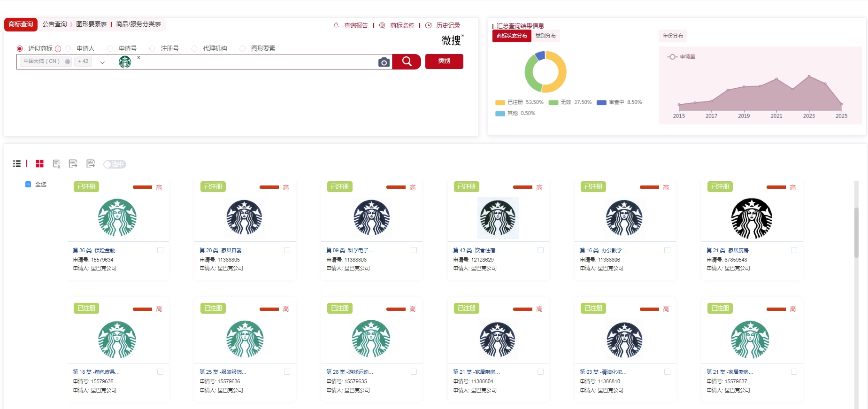Viewport: 868px width, 409px height.
Task: Click the red magnifier search button
Action: 407,62
